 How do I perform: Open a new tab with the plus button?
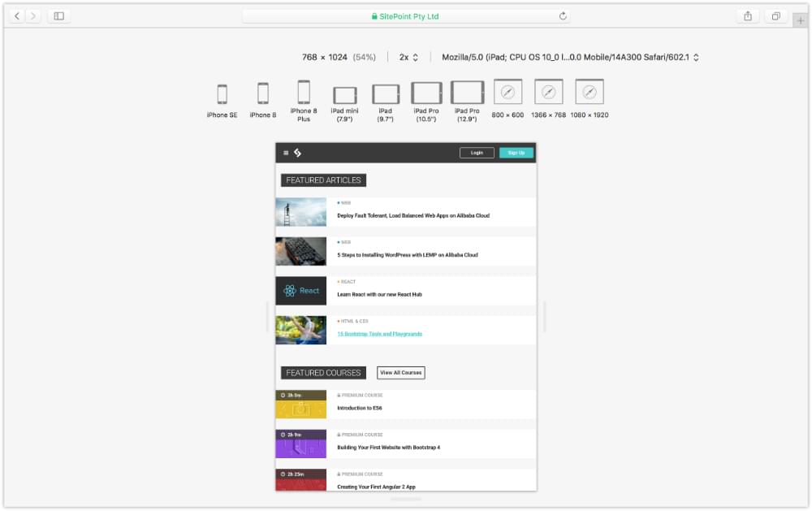800,21
